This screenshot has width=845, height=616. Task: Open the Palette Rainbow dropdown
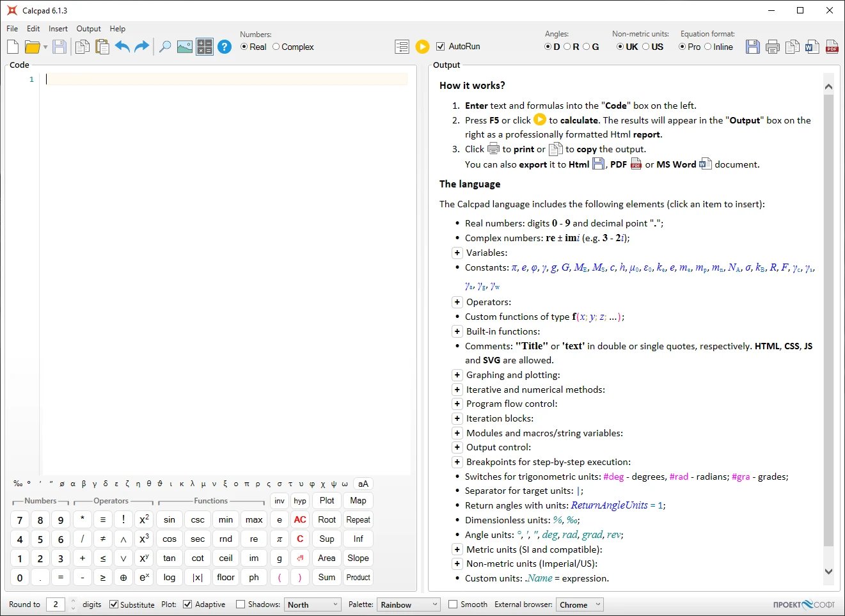pyautogui.click(x=409, y=604)
